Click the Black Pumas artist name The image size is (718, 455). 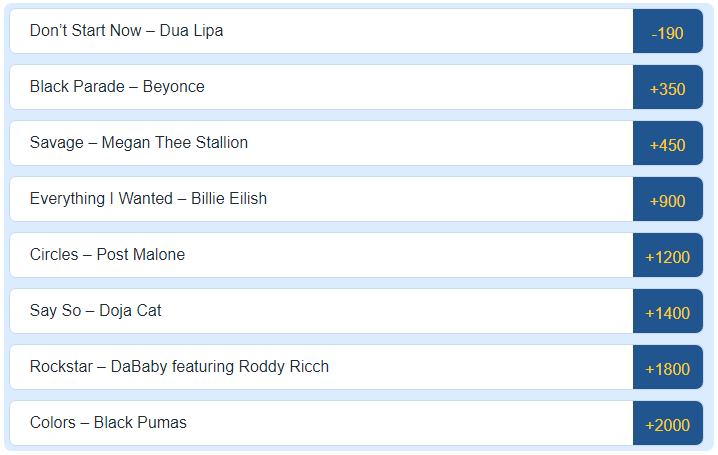coord(140,423)
